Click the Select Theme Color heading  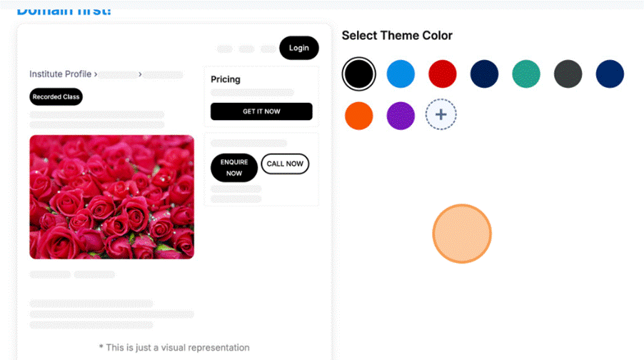point(397,36)
